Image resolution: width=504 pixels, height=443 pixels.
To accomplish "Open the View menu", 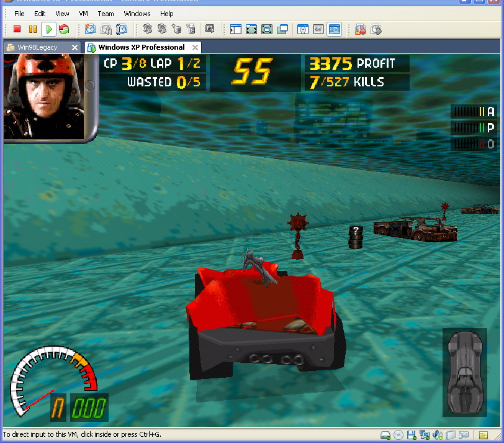I will coord(62,14).
